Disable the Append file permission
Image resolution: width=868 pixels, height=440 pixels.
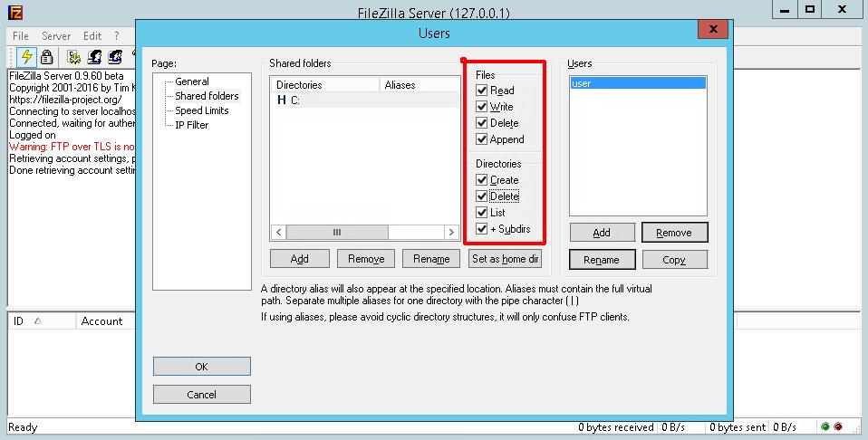coord(482,139)
